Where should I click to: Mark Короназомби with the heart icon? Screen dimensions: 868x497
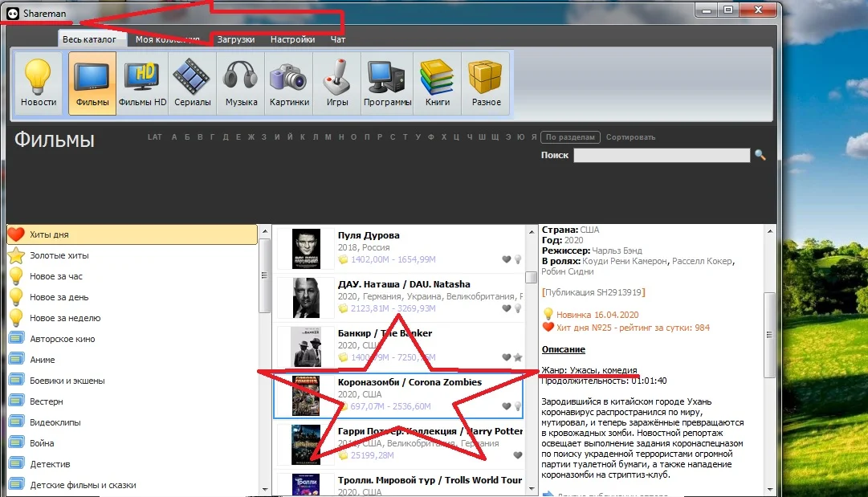tap(506, 407)
